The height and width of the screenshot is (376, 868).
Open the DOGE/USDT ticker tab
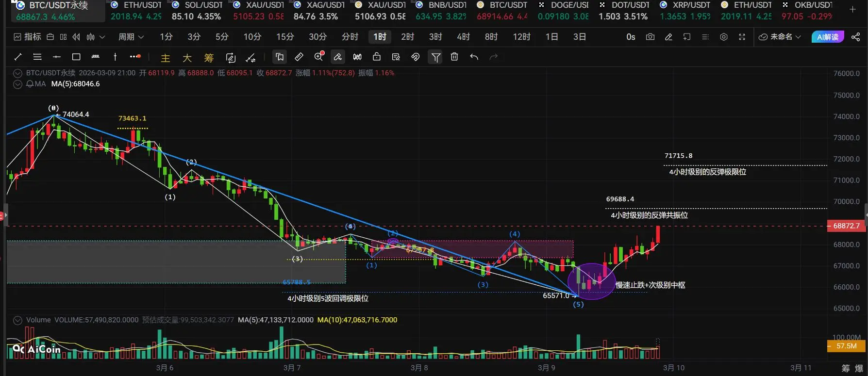pos(563,11)
